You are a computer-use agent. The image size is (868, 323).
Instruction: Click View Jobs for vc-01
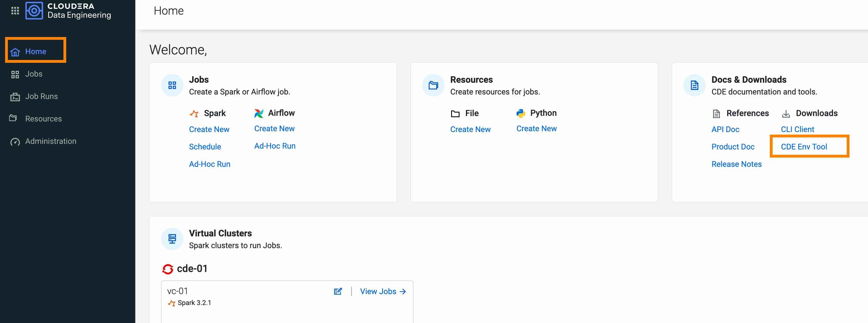[x=383, y=291]
